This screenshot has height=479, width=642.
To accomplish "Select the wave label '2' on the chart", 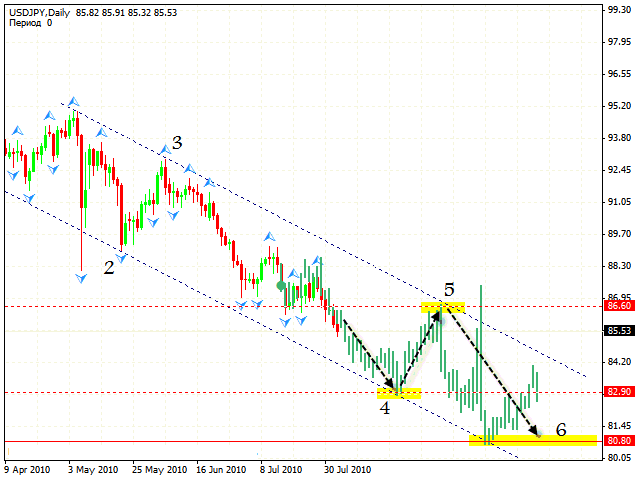I will 109,268.
